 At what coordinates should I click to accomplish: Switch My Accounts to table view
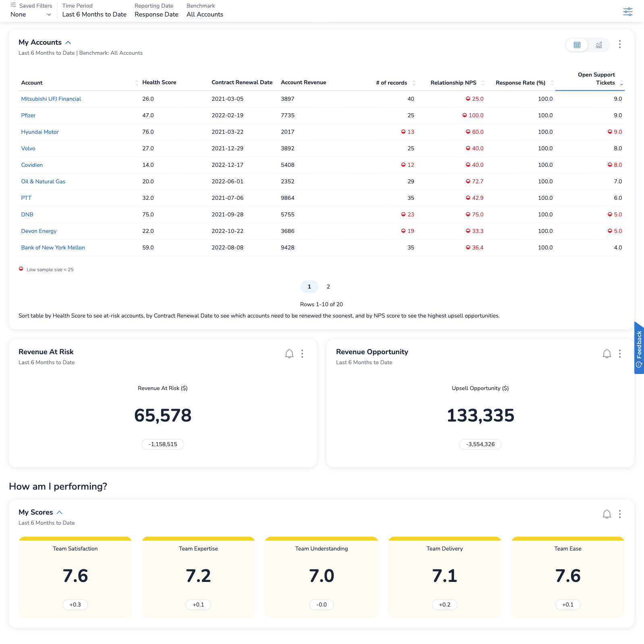tap(577, 45)
